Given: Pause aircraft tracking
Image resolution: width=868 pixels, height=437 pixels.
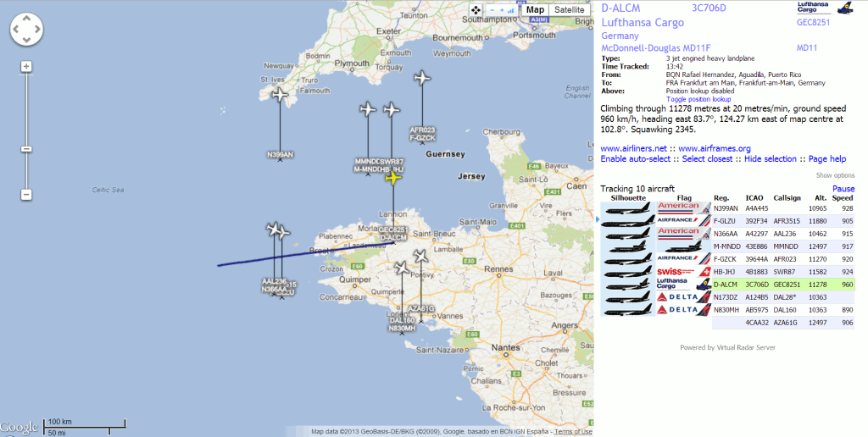Looking at the screenshot, I should pyautogui.click(x=843, y=189).
